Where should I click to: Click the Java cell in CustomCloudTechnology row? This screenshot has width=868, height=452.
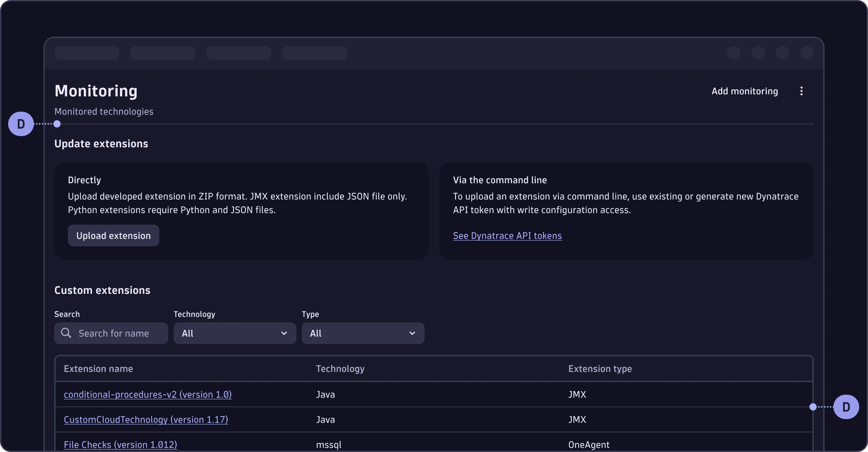[325, 419]
